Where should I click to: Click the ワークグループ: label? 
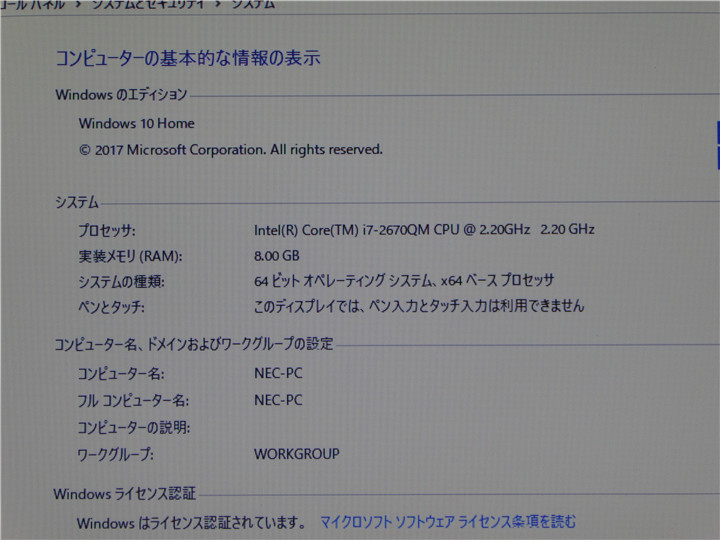pyautogui.click(x=115, y=455)
